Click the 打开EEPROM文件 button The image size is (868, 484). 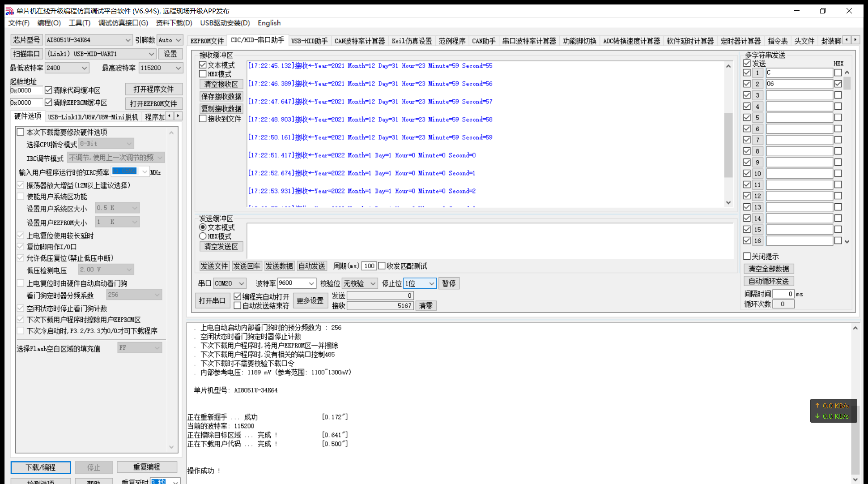(x=153, y=103)
